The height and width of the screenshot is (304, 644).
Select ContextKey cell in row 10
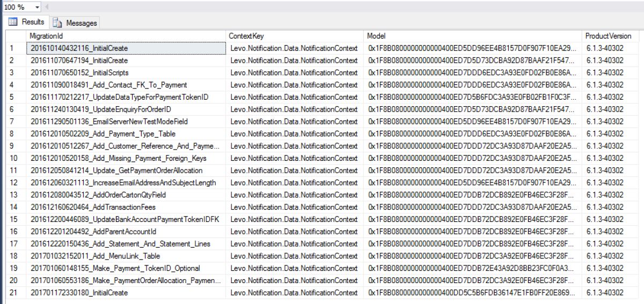[295, 158]
